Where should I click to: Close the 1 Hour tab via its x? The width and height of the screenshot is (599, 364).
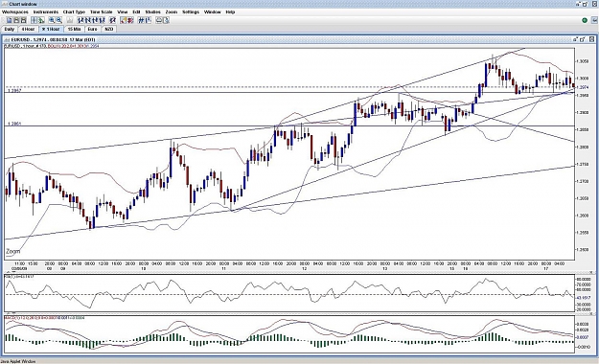pos(43,29)
